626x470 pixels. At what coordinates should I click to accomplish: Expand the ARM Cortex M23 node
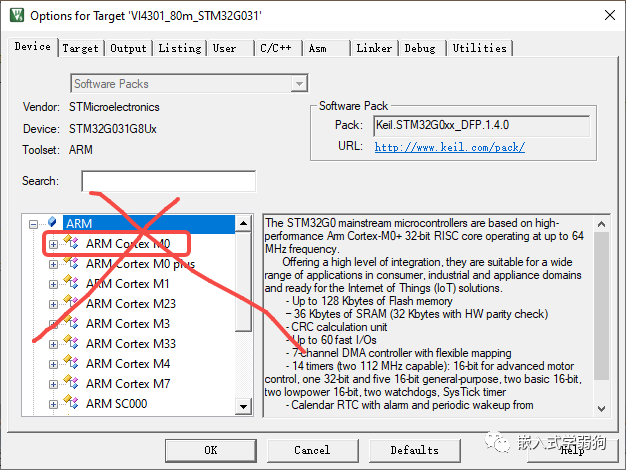[x=53, y=304]
